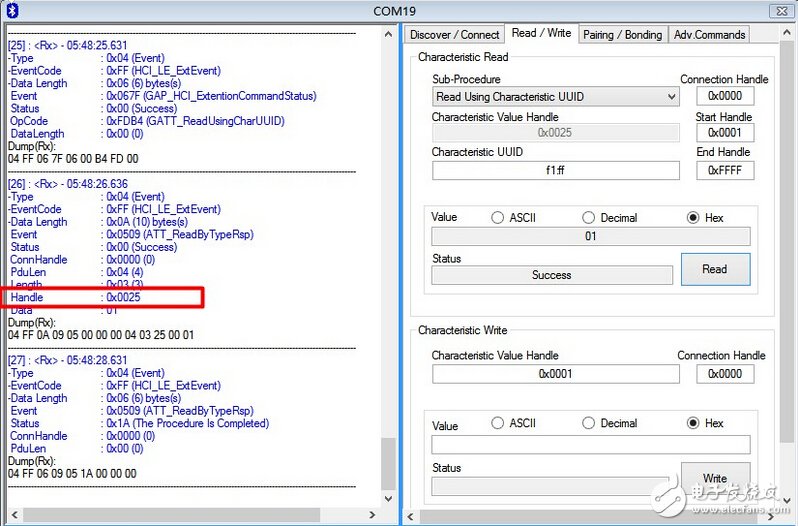Select ASCII format for Characteristic Read value

tap(498, 218)
